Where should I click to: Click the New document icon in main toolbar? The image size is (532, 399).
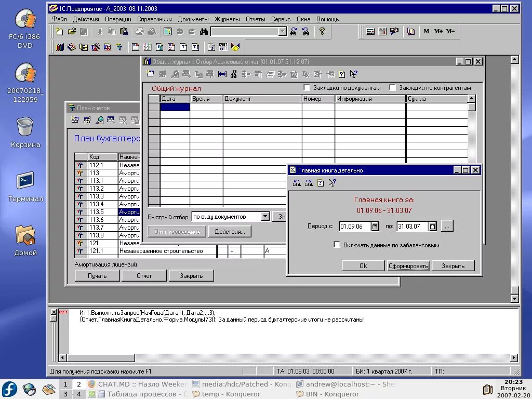pos(60,32)
